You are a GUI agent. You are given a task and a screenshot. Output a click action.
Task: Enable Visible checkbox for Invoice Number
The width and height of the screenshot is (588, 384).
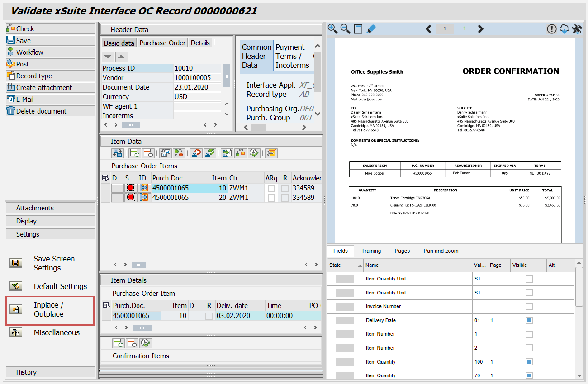click(x=529, y=306)
